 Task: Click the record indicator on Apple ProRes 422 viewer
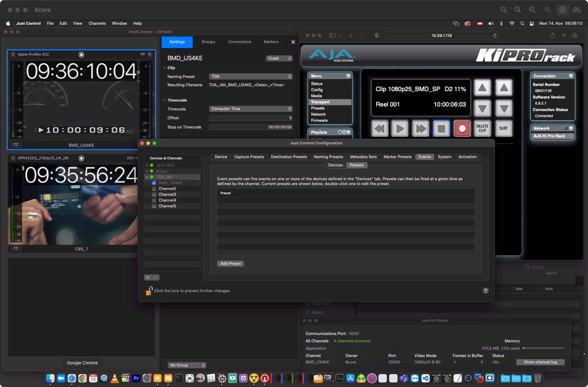pos(81,54)
